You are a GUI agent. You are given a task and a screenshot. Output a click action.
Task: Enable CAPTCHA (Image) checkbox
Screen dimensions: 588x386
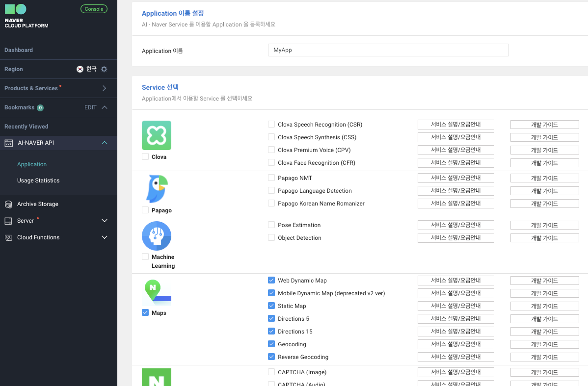[x=271, y=372]
